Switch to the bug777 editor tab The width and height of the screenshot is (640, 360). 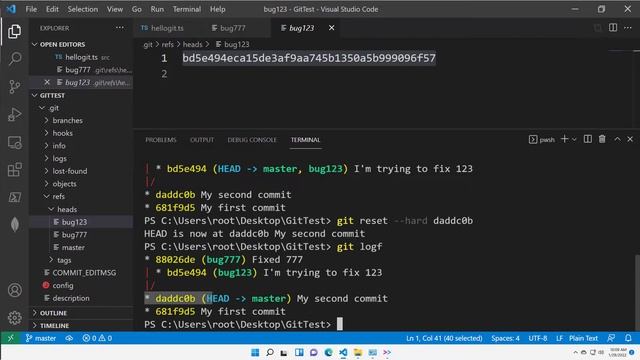(x=233, y=28)
